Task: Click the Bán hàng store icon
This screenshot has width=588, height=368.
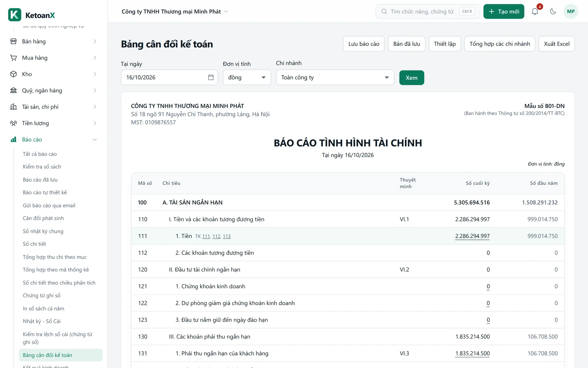Action: point(13,41)
